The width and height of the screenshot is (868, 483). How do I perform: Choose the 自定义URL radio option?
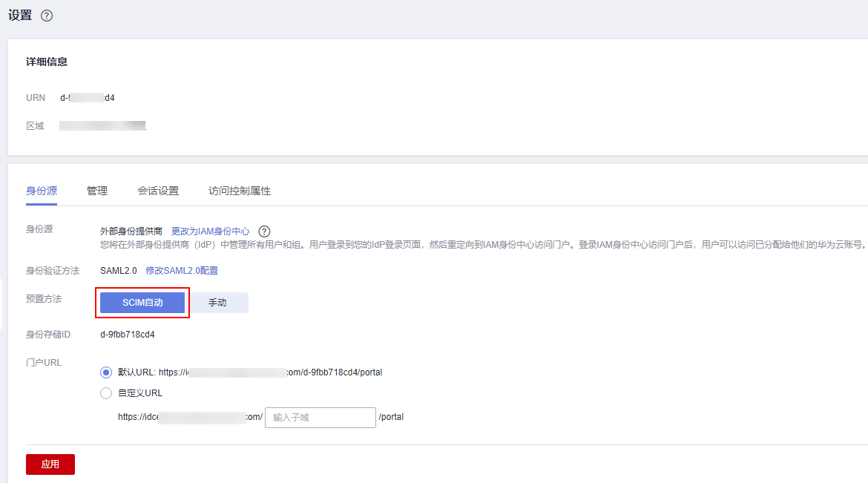pos(106,393)
